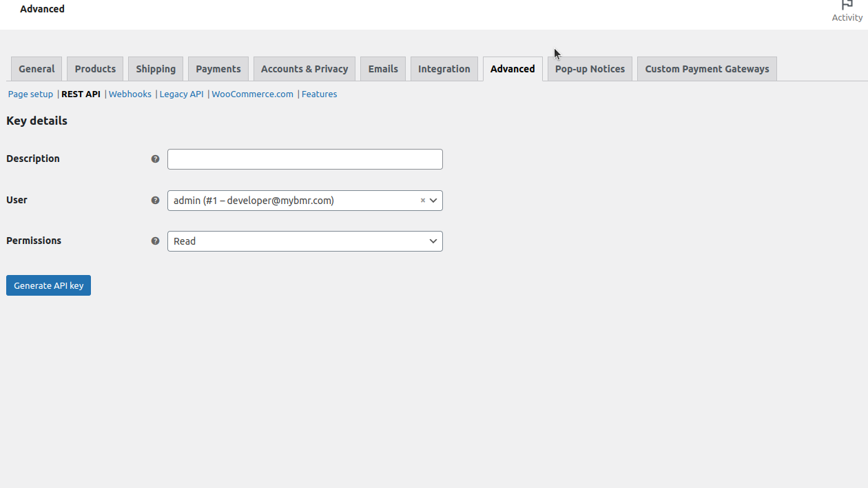
Task: Switch to the General tab
Action: tap(37, 69)
